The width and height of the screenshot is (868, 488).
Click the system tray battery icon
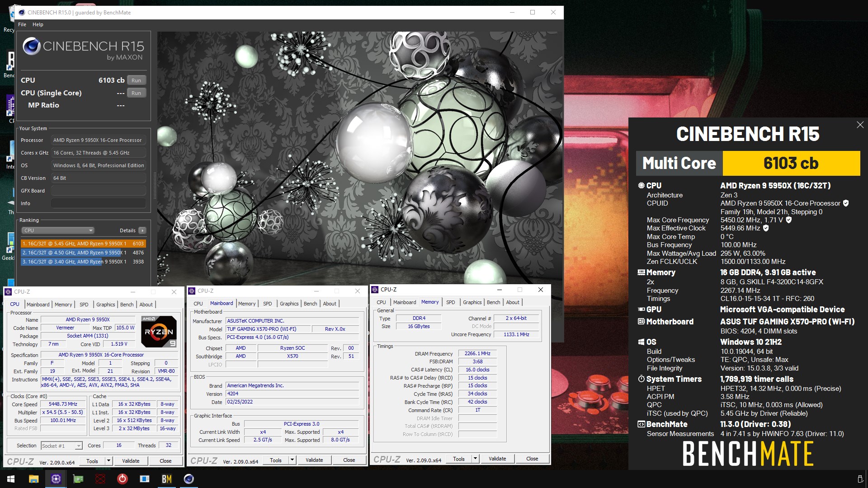[x=860, y=479]
